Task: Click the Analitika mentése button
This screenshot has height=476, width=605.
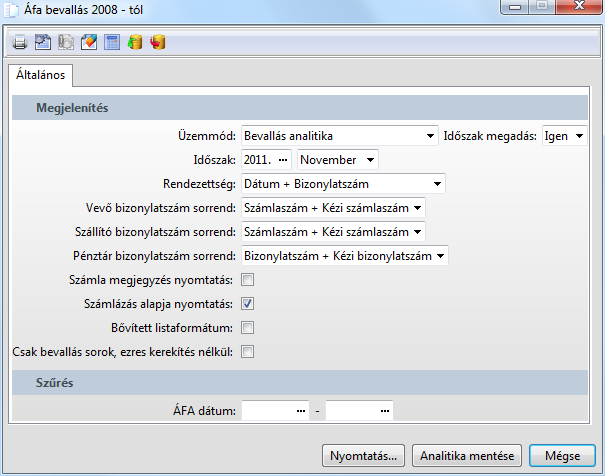Action: point(467,456)
